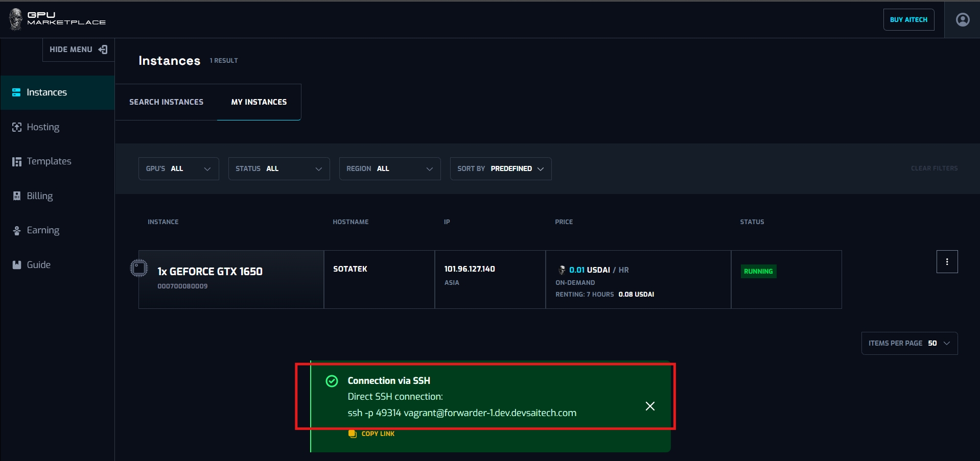Navigate to the Earning page
Screen dimensions: 980x461
(43, 230)
